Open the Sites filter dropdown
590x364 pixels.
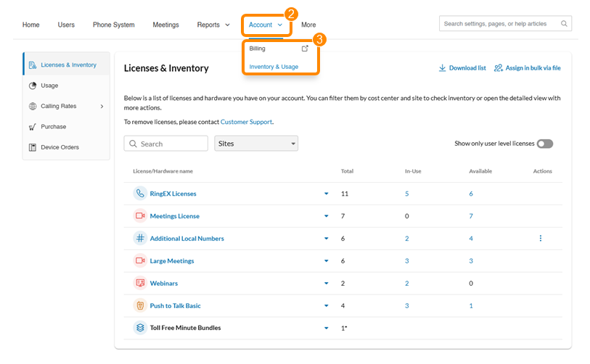pos(257,144)
